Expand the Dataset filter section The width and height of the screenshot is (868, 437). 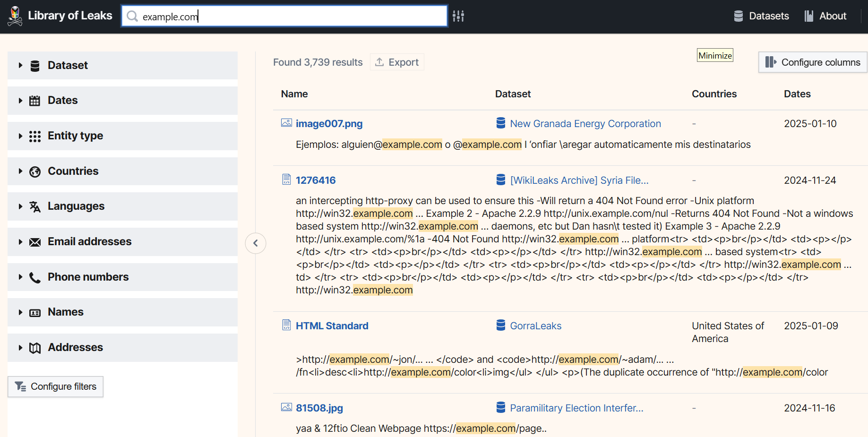pos(122,65)
